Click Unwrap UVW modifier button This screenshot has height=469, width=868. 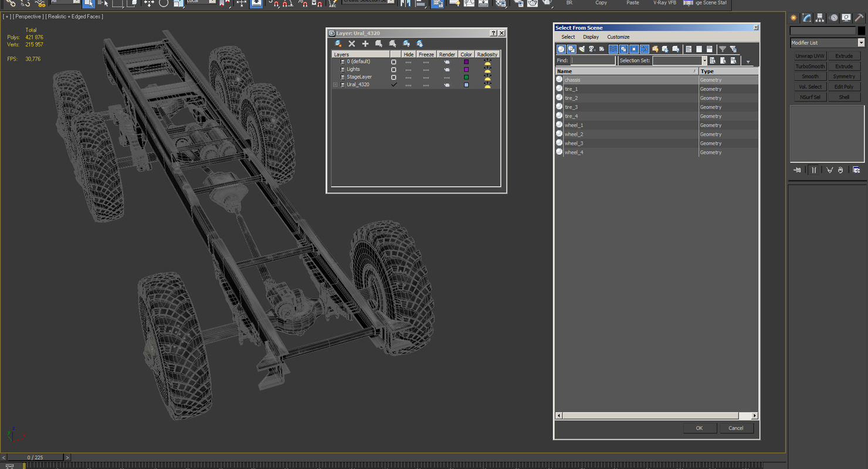coord(810,56)
